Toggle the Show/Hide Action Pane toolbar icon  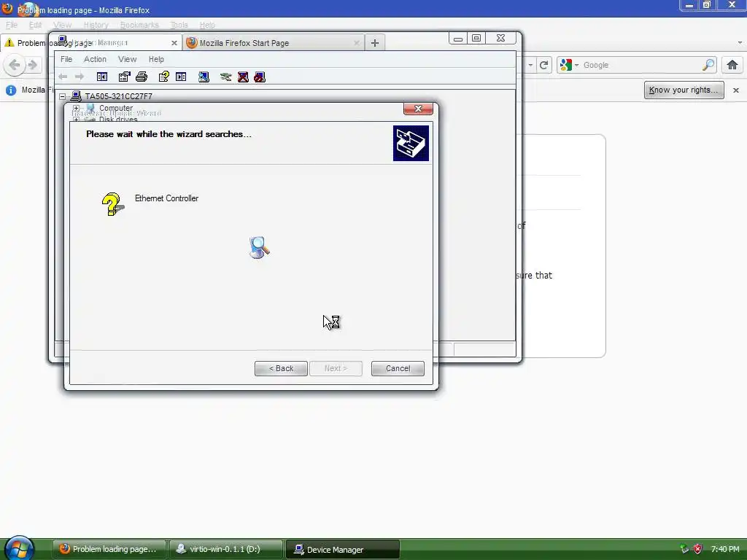[181, 77]
